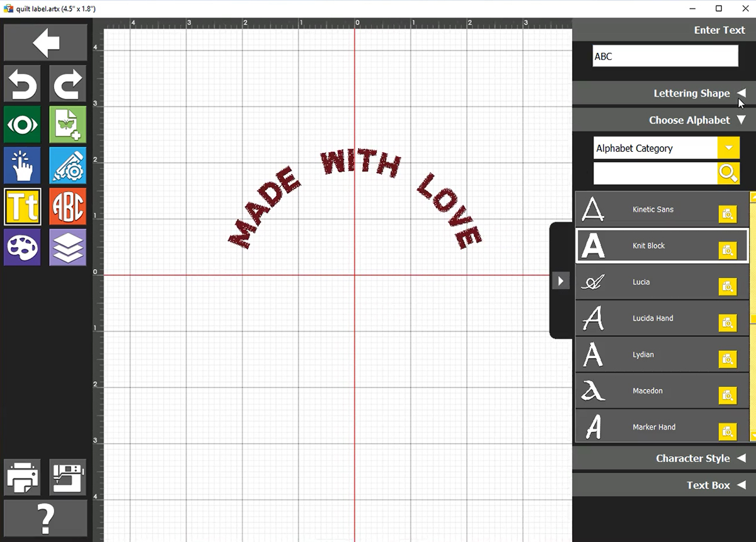Open the monogram ABC circle tool
This screenshot has height=542, width=756.
(68, 207)
